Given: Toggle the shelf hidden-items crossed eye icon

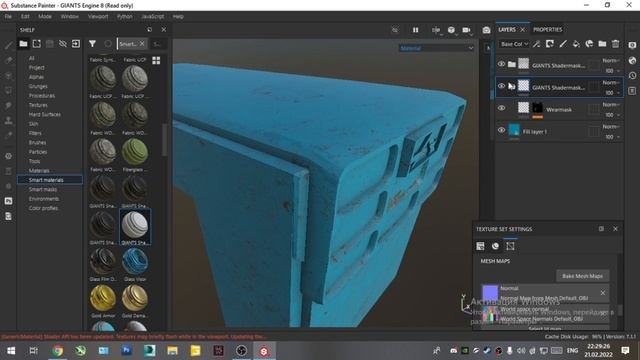Looking at the screenshot, I should [x=62, y=44].
